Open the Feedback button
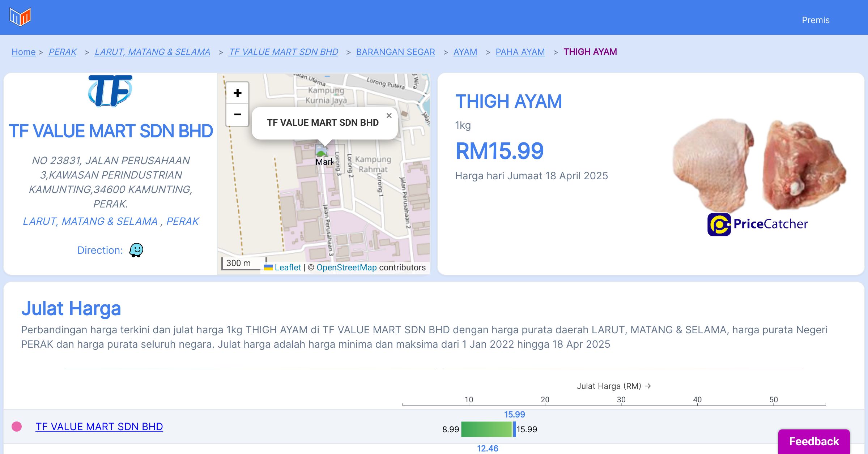The image size is (868, 454). click(814, 441)
